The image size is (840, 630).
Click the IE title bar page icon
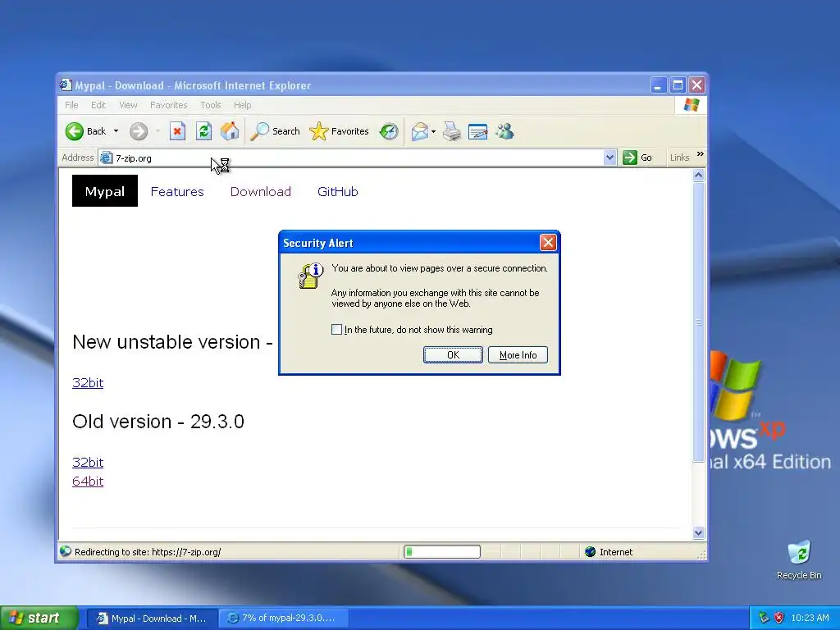66,85
